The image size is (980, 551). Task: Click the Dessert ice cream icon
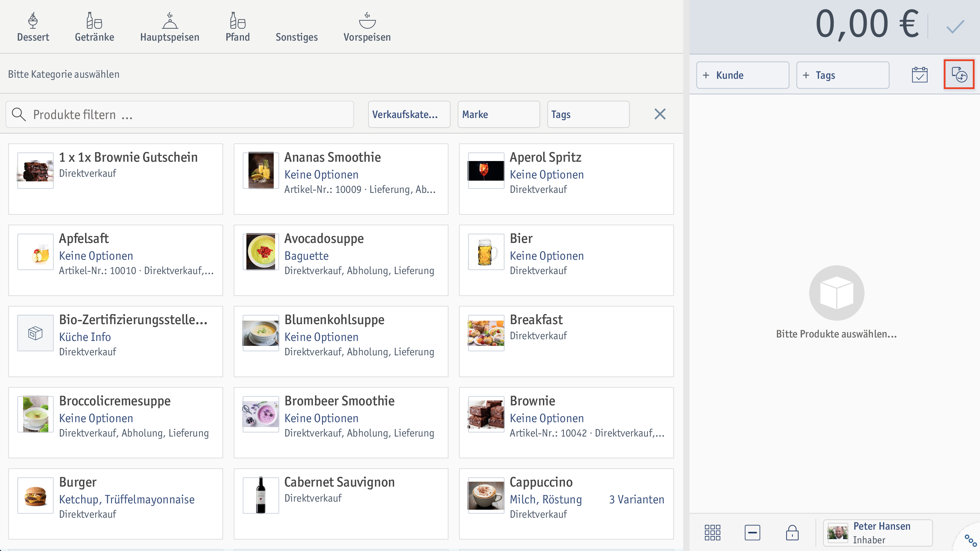point(33,21)
